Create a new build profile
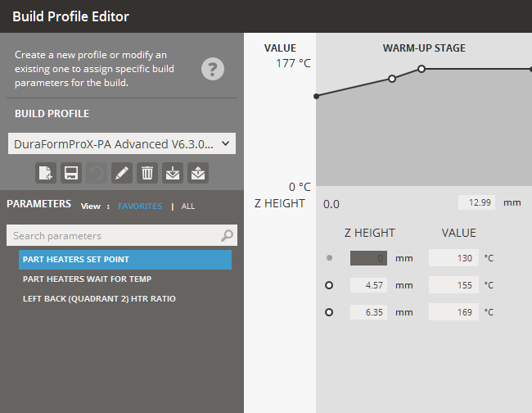 pyautogui.click(x=46, y=173)
